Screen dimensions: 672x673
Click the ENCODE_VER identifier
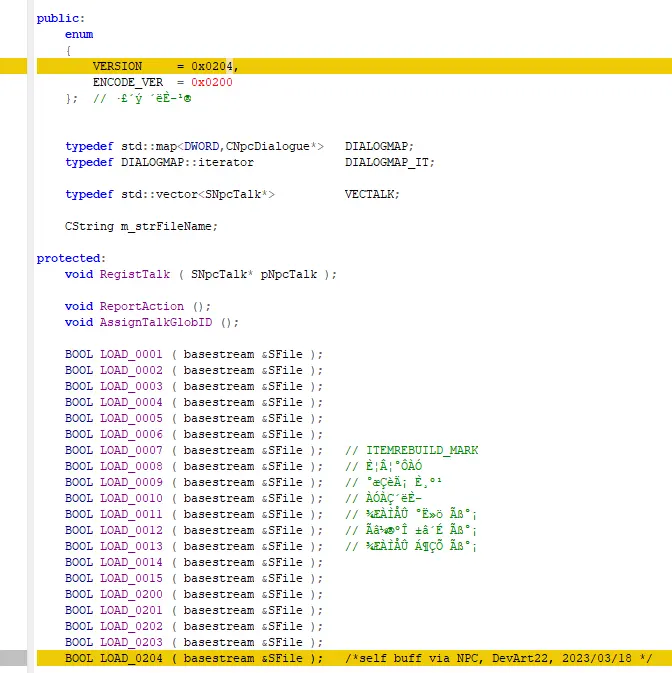[128, 82]
